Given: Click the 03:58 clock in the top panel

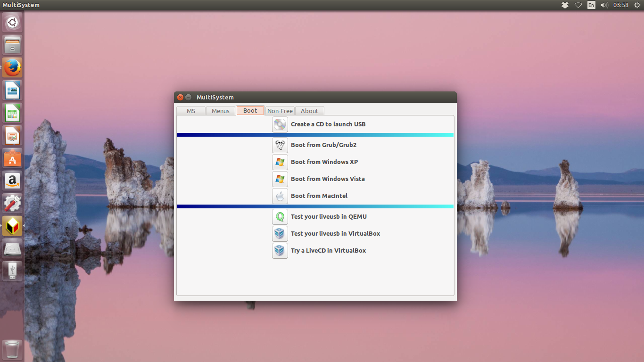Looking at the screenshot, I should (x=621, y=5).
